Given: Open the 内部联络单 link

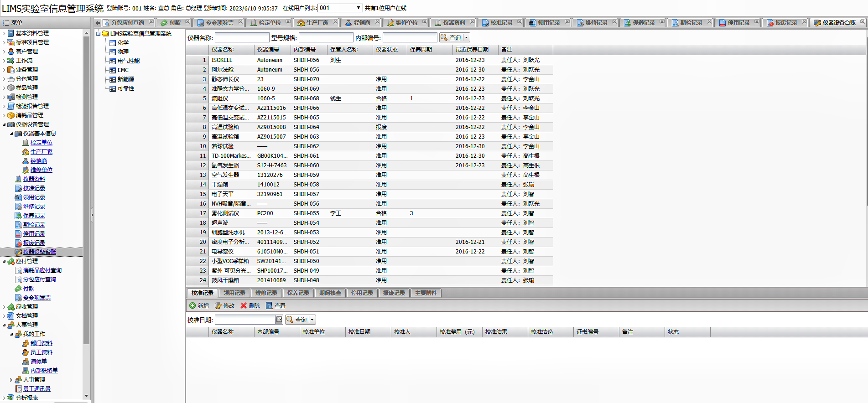Looking at the screenshot, I should (44, 371).
